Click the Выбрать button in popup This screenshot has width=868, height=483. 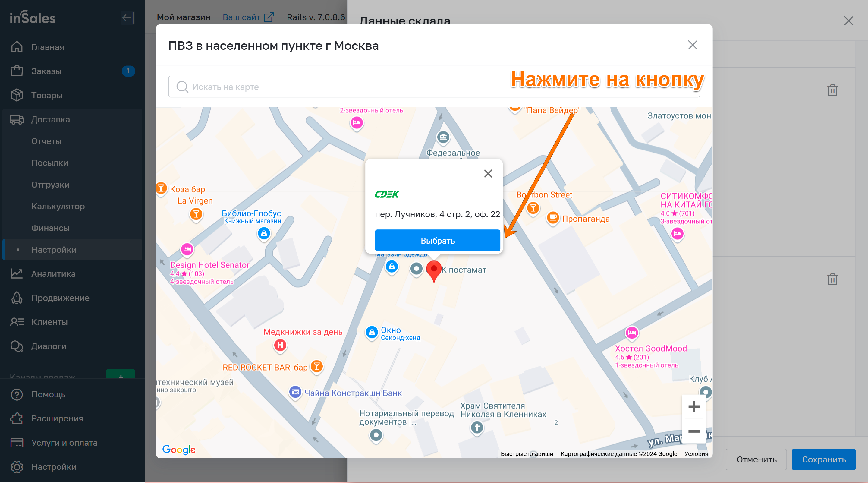pyautogui.click(x=437, y=240)
